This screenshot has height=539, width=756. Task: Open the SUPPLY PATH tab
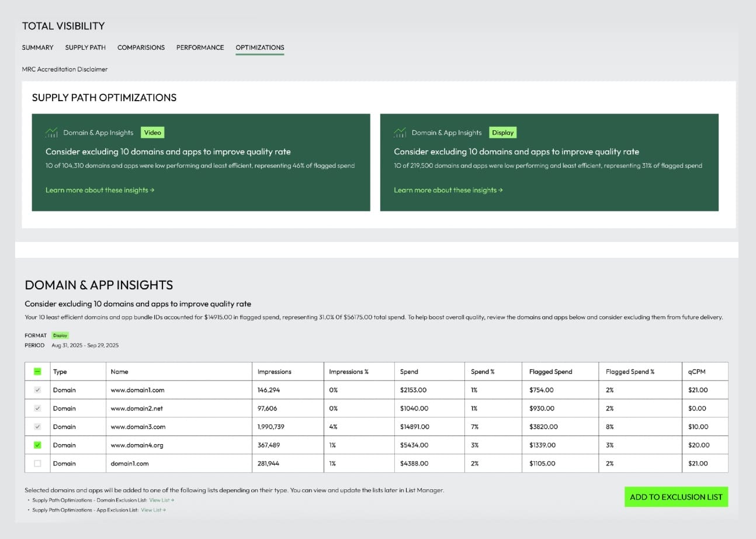[x=85, y=47]
